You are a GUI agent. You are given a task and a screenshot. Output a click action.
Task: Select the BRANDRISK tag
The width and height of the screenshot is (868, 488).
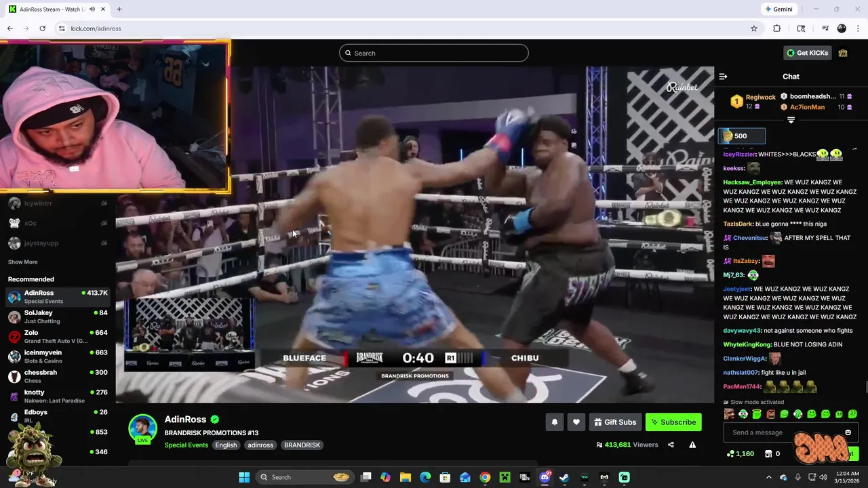pyautogui.click(x=302, y=445)
